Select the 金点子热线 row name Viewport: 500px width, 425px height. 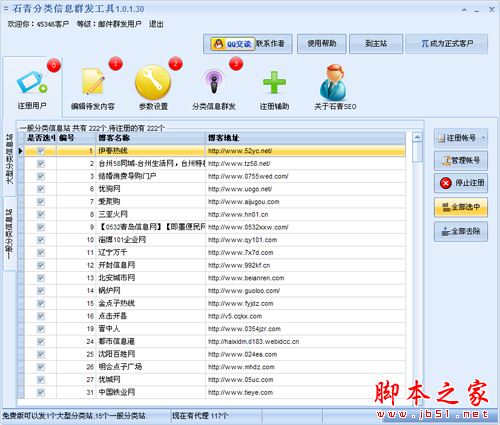pyautogui.click(x=117, y=303)
